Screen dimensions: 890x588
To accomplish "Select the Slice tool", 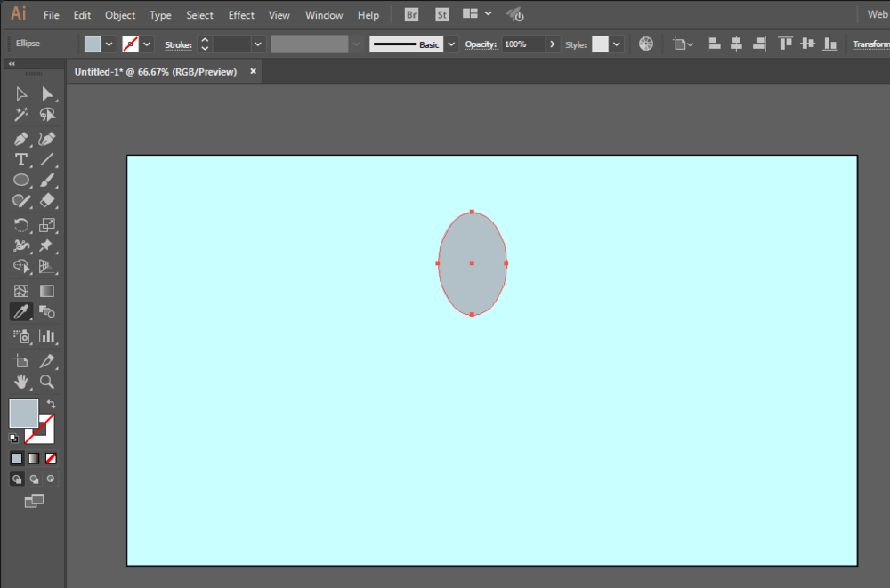I will [x=47, y=361].
